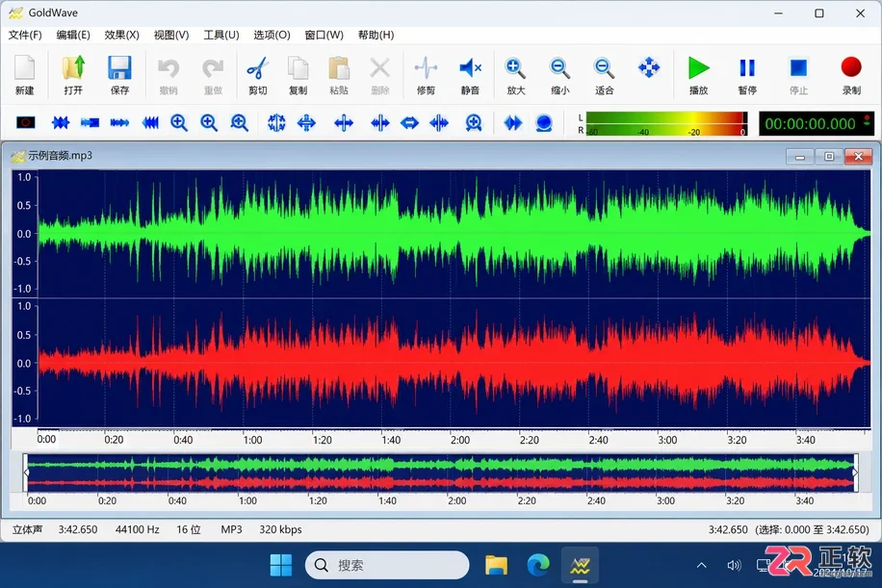Viewport: 882px width, 588px height.
Task: Mute the selection with 静音 icon
Action: [x=470, y=75]
